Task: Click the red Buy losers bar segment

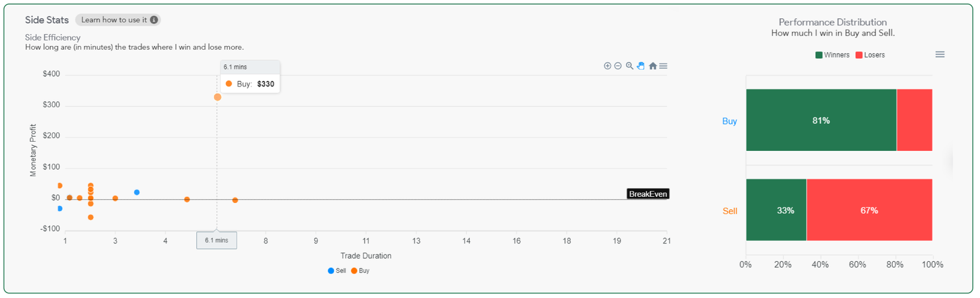Action: (x=914, y=120)
